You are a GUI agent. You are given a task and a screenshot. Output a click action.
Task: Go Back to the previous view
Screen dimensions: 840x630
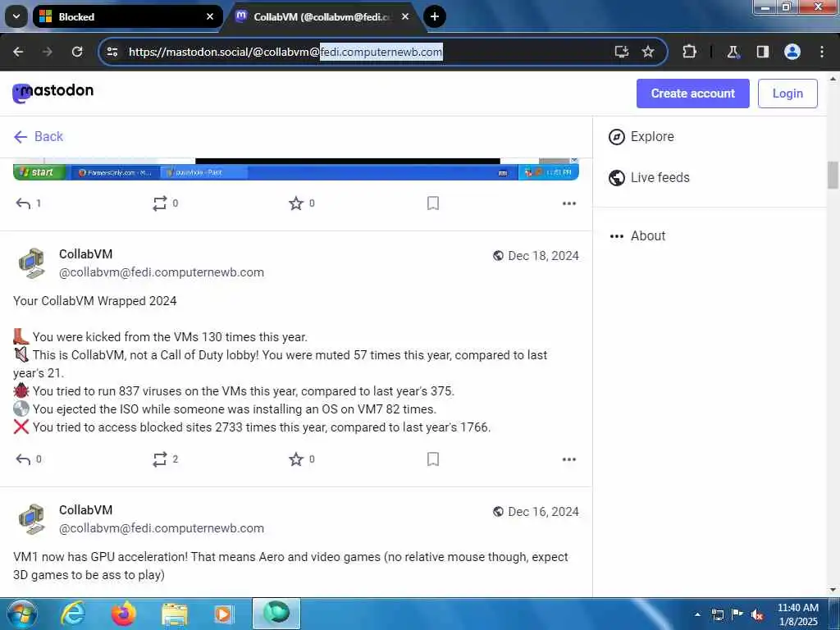38,137
